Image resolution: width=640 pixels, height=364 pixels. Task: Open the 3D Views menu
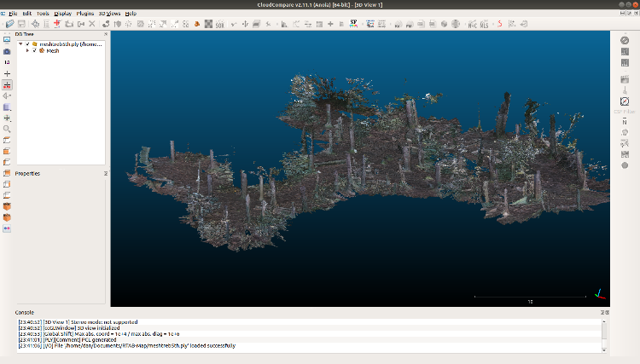pos(109,14)
